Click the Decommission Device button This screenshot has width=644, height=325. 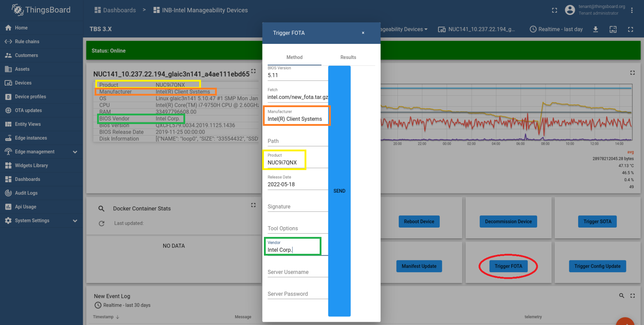tap(508, 221)
